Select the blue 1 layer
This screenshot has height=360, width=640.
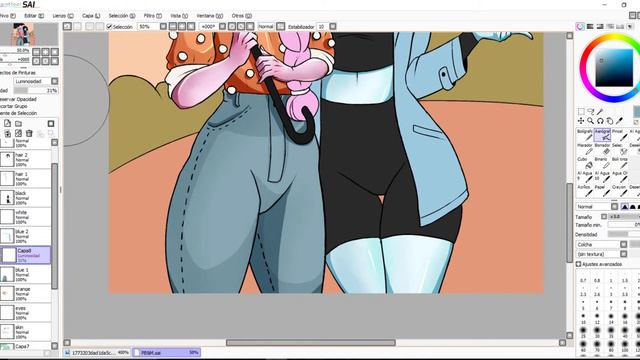25,274
